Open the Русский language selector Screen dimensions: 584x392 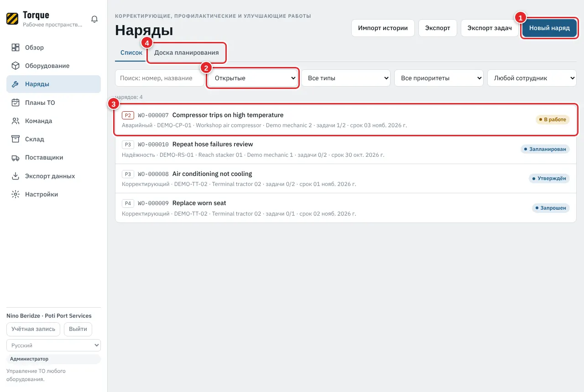coord(53,346)
